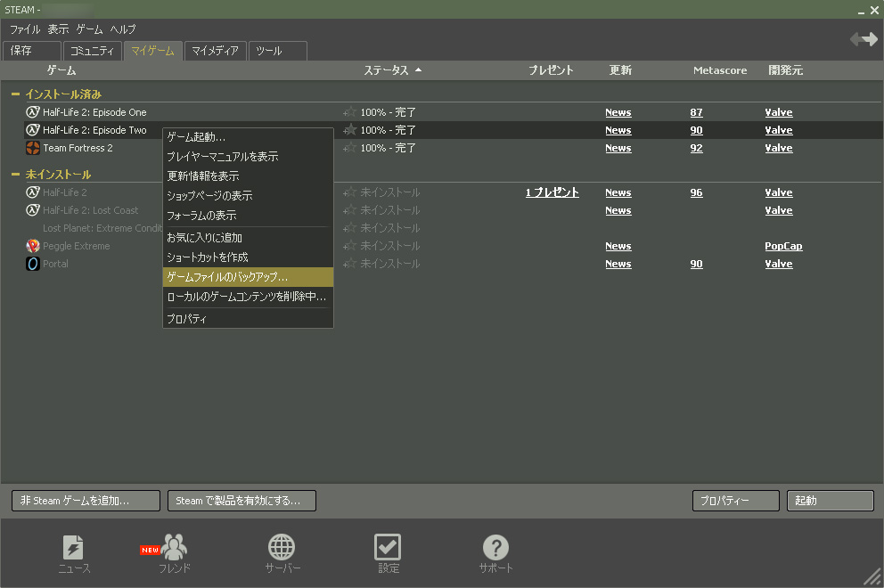Viewport: 884px width, 588px height.
Task: Click the Half-Life 2: Episode One game icon
Action: click(33, 112)
